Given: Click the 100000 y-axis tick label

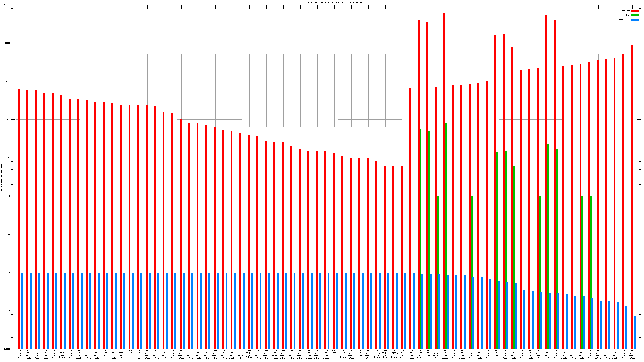Looking at the screenshot, I should click(x=7, y=5).
